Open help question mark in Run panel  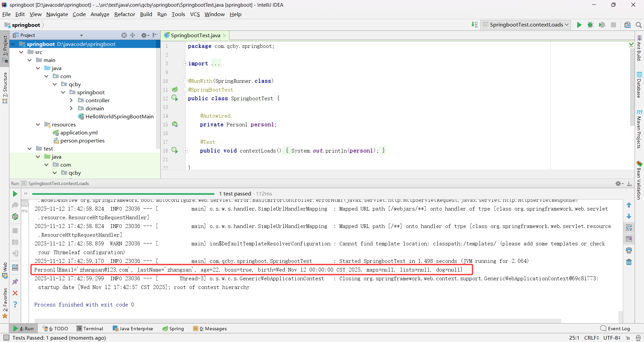coord(15,304)
